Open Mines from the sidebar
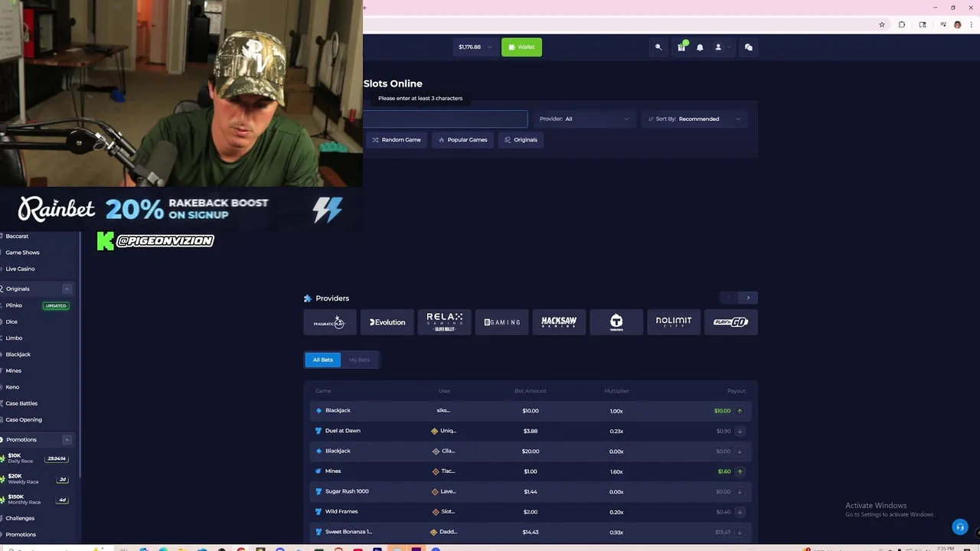The height and width of the screenshot is (551, 980). pos(13,371)
